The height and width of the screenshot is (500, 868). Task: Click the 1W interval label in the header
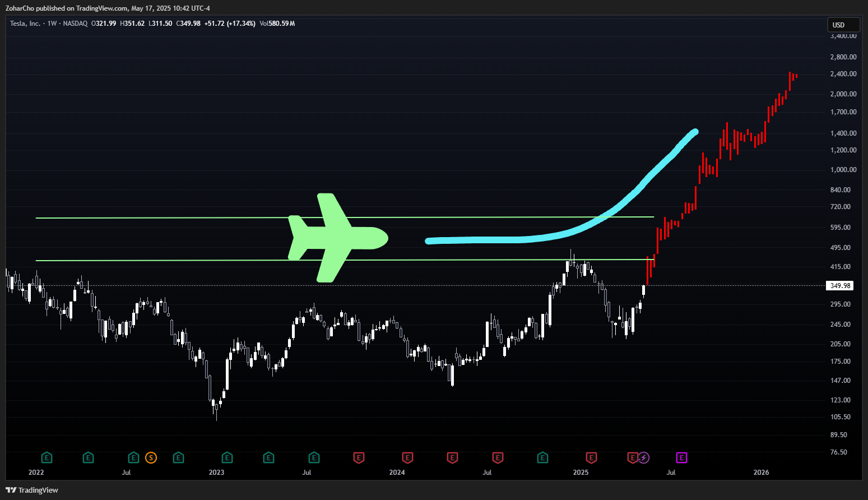pyautogui.click(x=52, y=24)
